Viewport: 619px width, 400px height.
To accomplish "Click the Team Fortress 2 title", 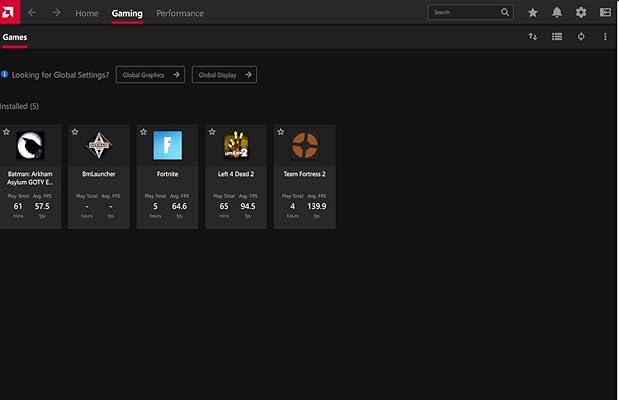I will tap(305, 174).
